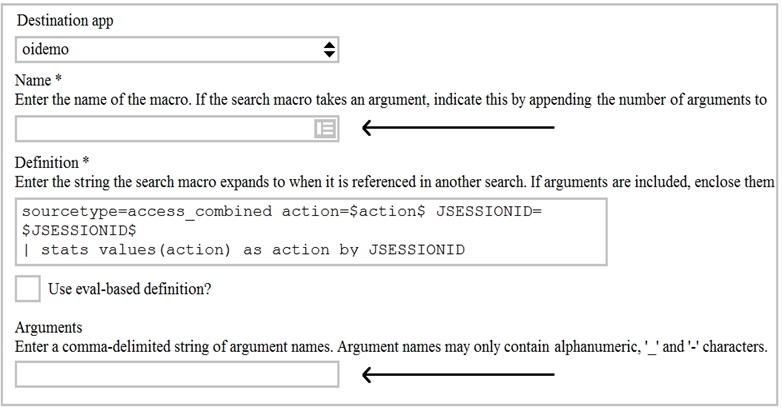Click the help text under the Arguments label
The height and width of the screenshot is (411, 782).
(x=390, y=347)
